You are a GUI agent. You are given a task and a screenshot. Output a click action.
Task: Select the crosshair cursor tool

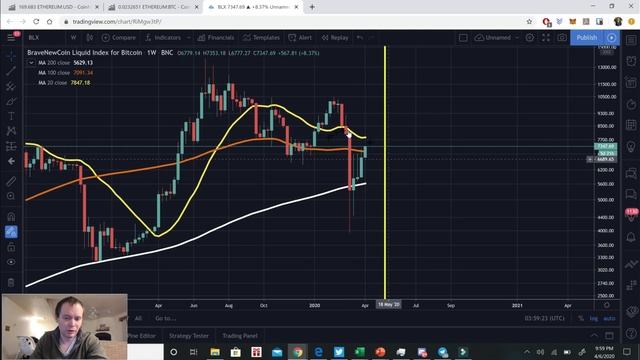pos(11,56)
